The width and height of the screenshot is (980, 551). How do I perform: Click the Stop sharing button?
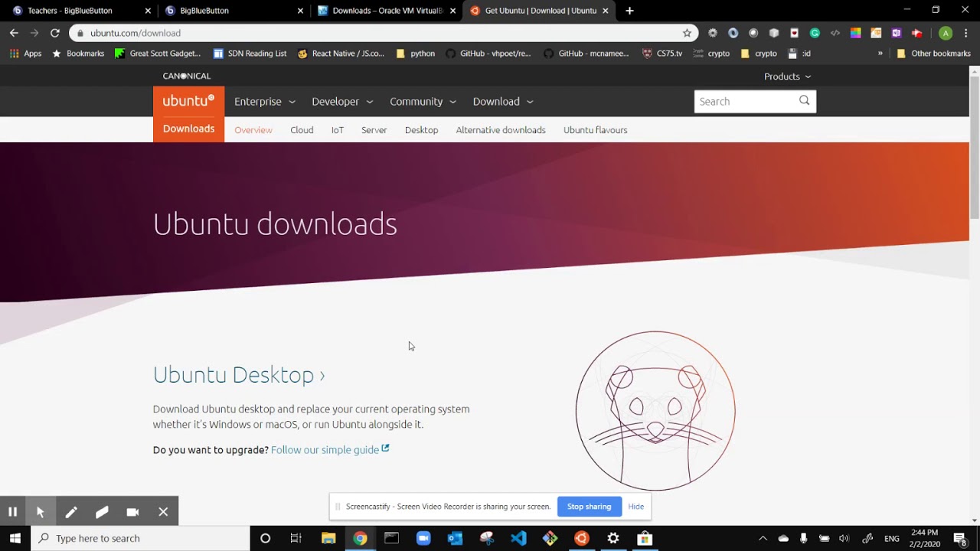click(589, 507)
